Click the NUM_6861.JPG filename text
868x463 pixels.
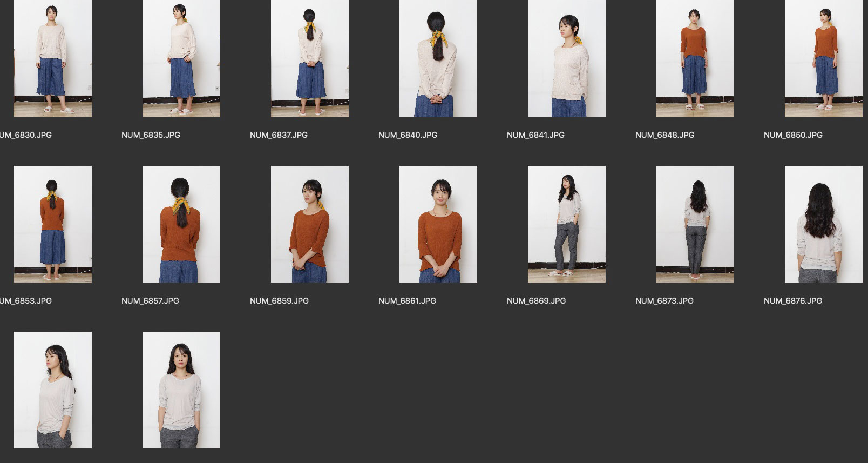[407, 301]
